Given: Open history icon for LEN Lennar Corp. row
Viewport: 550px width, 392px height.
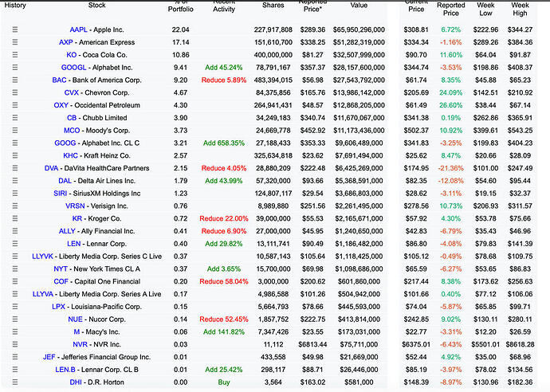Looking at the screenshot, I should (x=14, y=244).
